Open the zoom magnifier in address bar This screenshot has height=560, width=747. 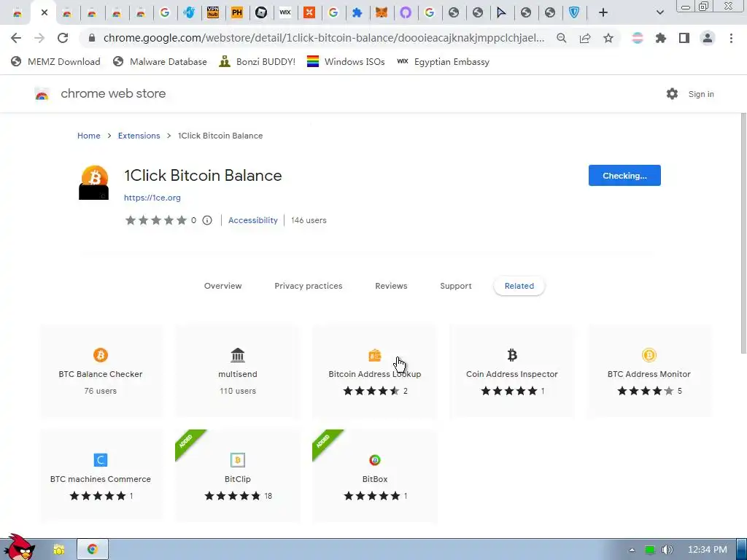click(562, 38)
